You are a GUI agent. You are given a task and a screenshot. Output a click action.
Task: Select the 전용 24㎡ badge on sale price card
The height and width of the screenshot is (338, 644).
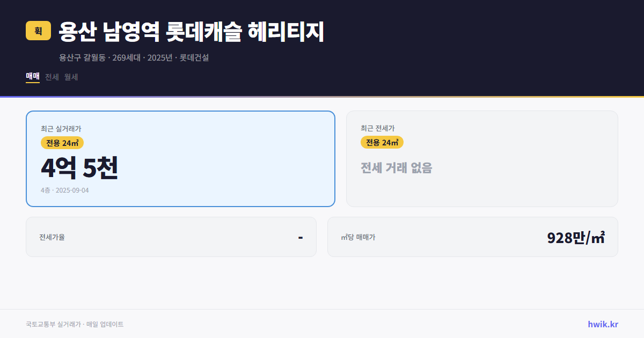pos(61,143)
